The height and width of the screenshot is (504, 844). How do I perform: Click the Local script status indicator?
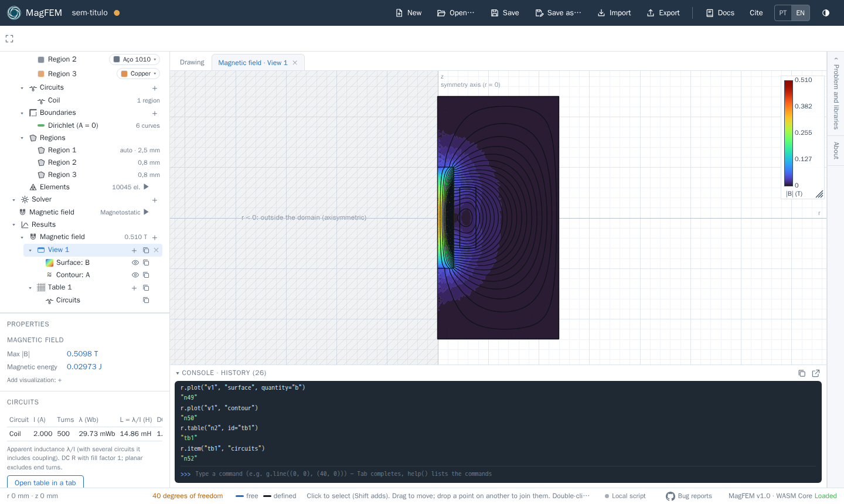[625, 496]
